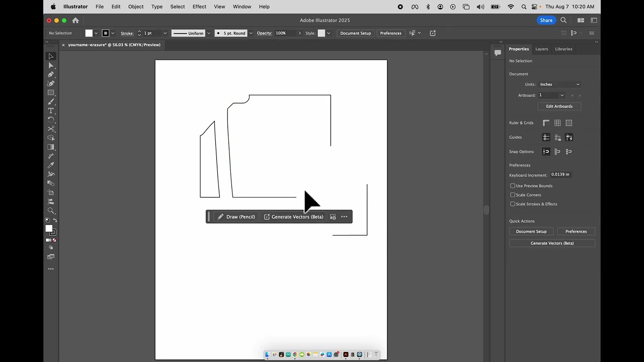Enable Scale Corners checkbox

pyautogui.click(x=513, y=195)
